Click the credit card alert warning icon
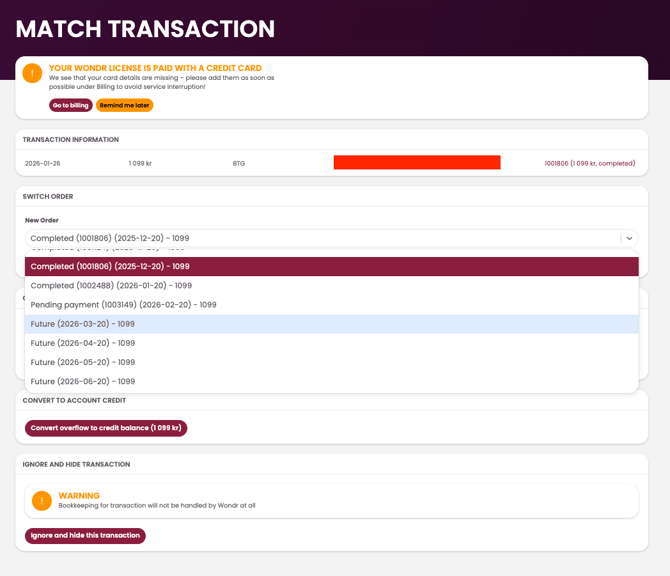The height and width of the screenshot is (576, 670). tap(32, 74)
